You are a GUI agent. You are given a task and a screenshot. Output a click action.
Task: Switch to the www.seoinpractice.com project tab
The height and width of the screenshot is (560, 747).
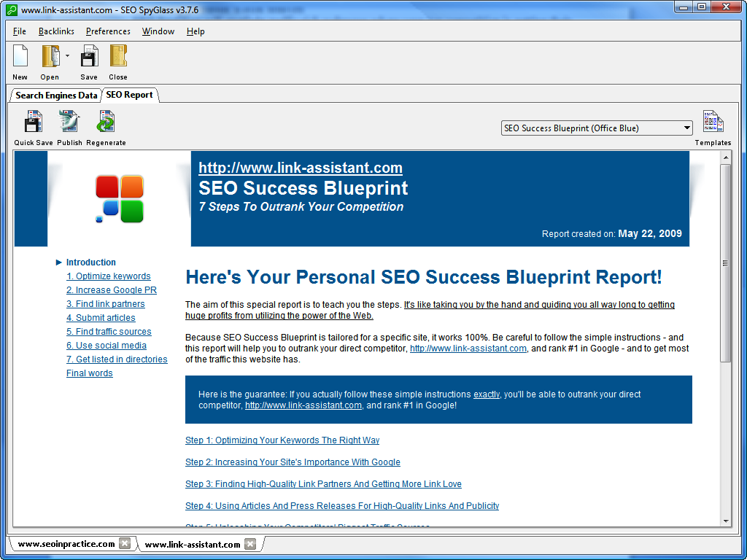pos(66,544)
